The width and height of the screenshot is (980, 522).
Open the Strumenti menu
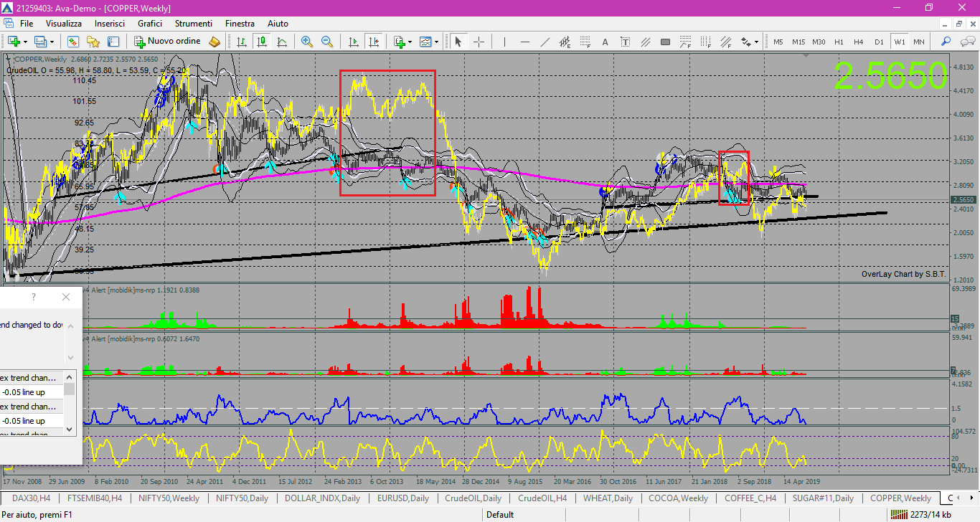tap(193, 24)
